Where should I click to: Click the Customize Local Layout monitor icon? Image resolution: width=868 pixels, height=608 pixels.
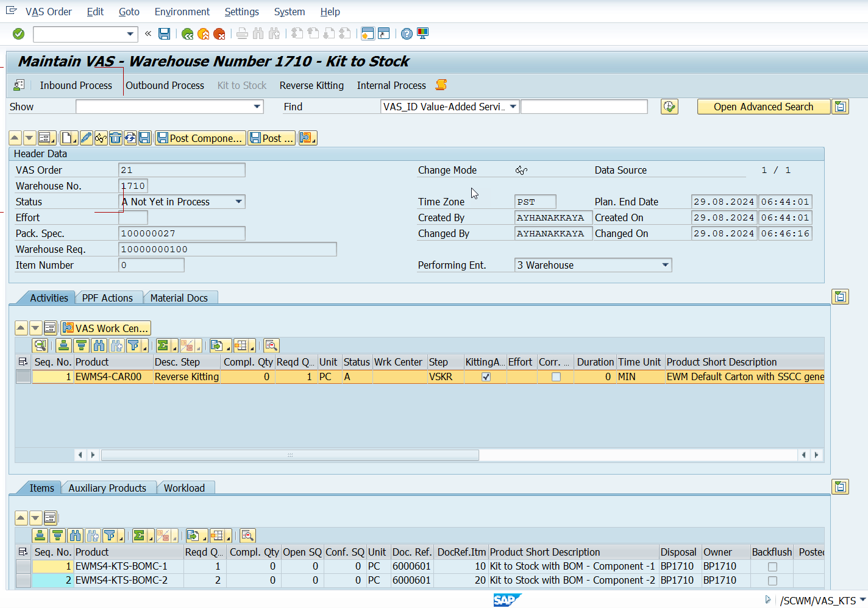422,34
